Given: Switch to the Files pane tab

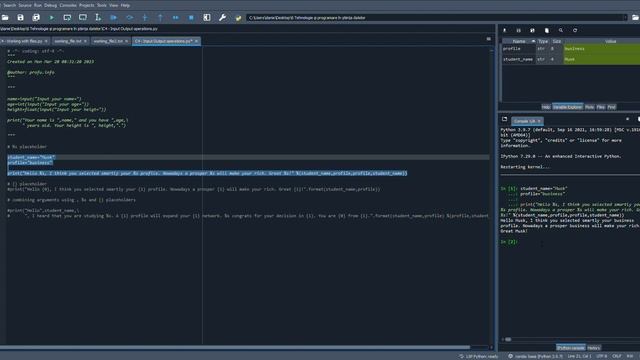Looking at the screenshot, I should (x=601, y=107).
